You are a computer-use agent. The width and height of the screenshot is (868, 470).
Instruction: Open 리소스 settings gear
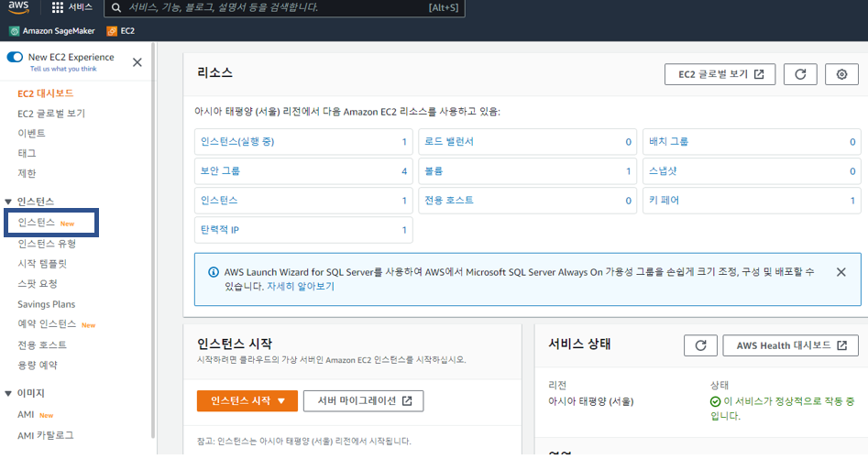pyautogui.click(x=841, y=74)
